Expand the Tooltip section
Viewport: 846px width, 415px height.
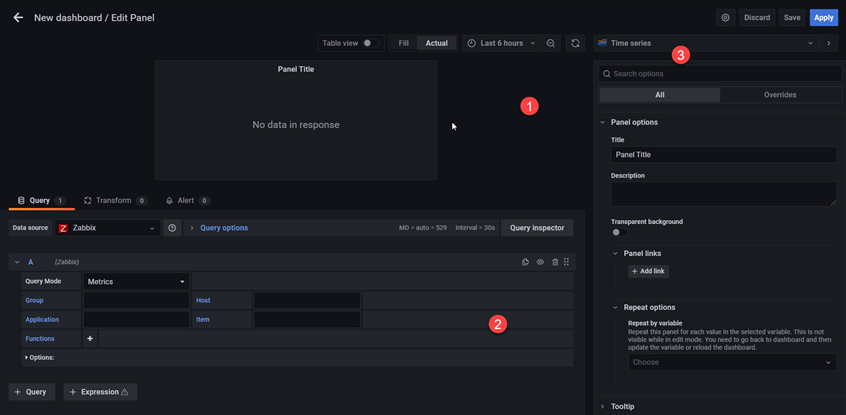coord(623,406)
